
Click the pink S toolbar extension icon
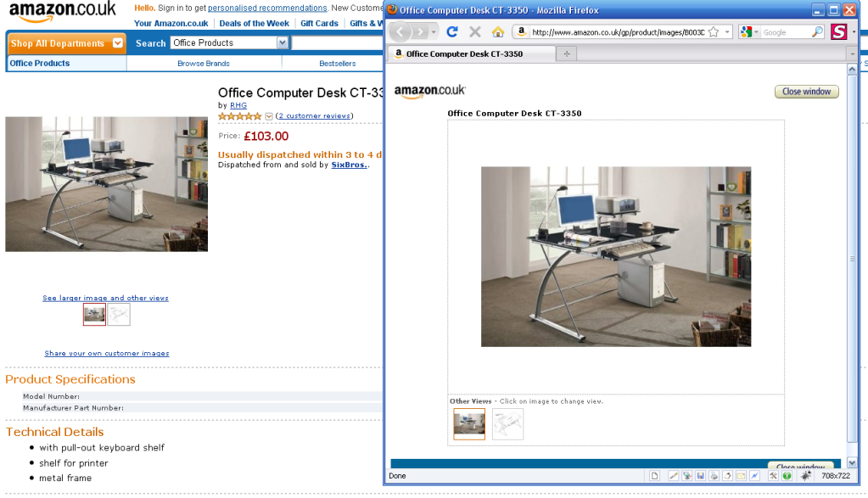point(838,32)
